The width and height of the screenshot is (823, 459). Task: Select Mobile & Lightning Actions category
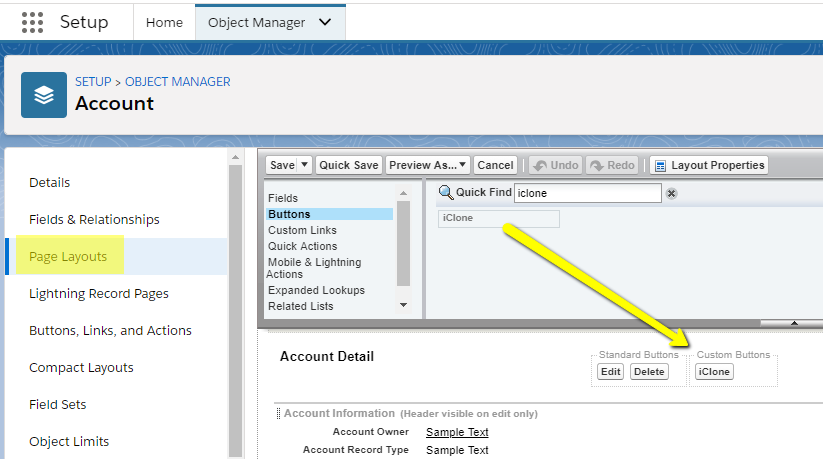click(x=314, y=268)
